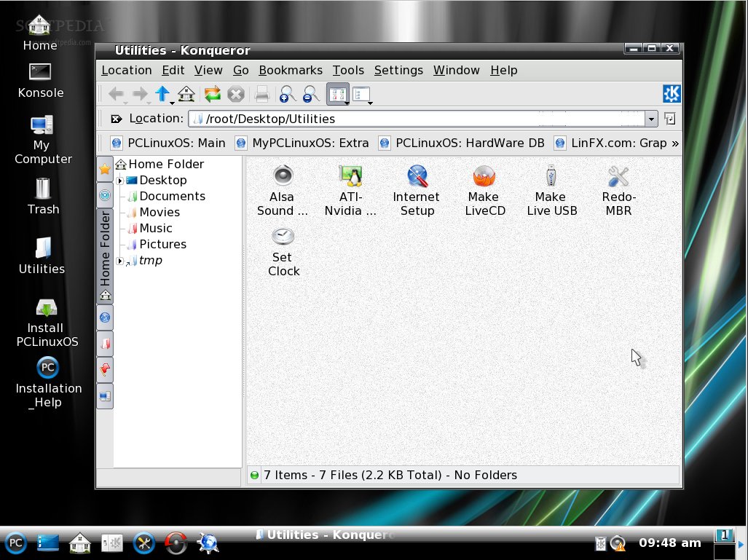Image resolution: width=748 pixels, height=560 pixels.
Task: Toggle the Home Folder sidebar tab
Action: click(x=105, y=248)
